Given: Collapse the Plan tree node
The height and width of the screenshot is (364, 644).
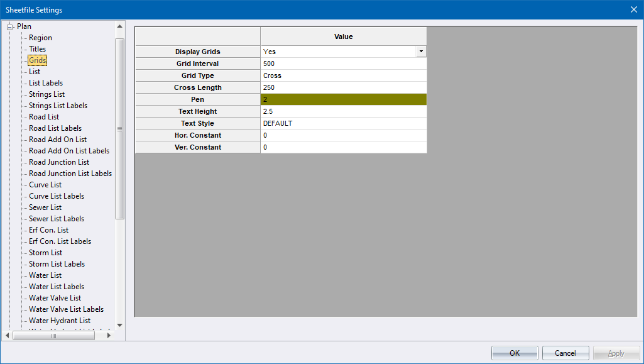Looking at the screenshot, I should coord(10,26).
